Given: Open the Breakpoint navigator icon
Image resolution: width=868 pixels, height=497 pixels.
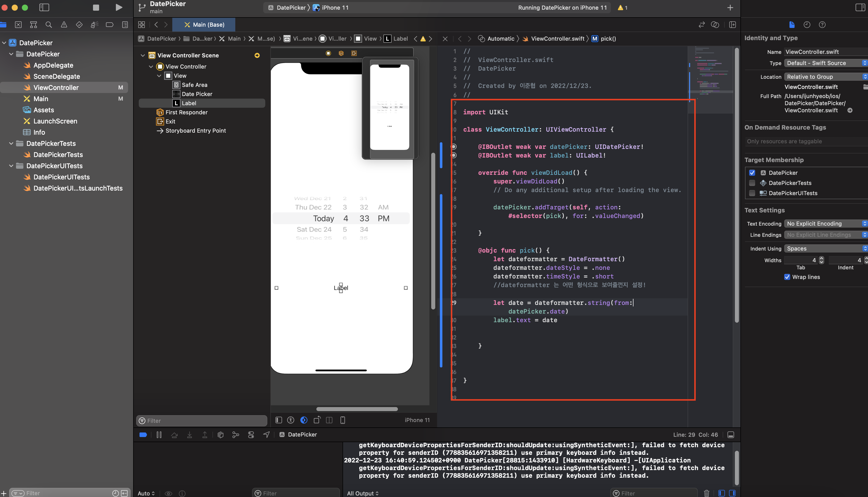Looking at the screenshot, I should (x=110, y=25).
